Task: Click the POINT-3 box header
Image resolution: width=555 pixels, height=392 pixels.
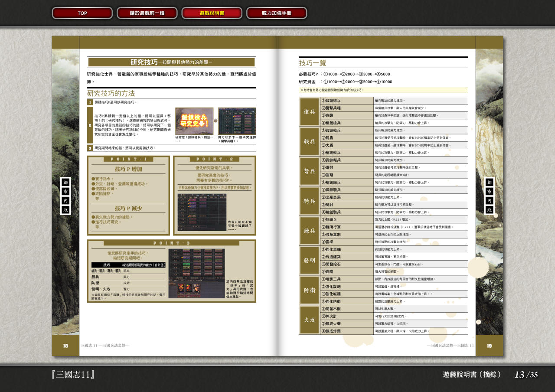Action: pyautogui.click(x=171, y=243)
